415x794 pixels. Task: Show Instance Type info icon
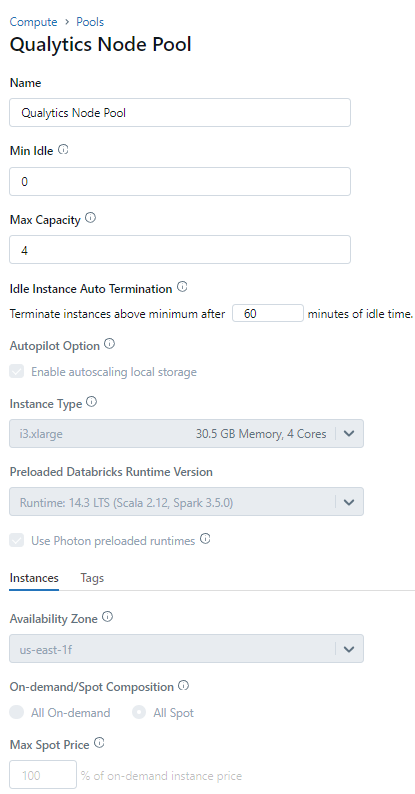coord(92,402)
